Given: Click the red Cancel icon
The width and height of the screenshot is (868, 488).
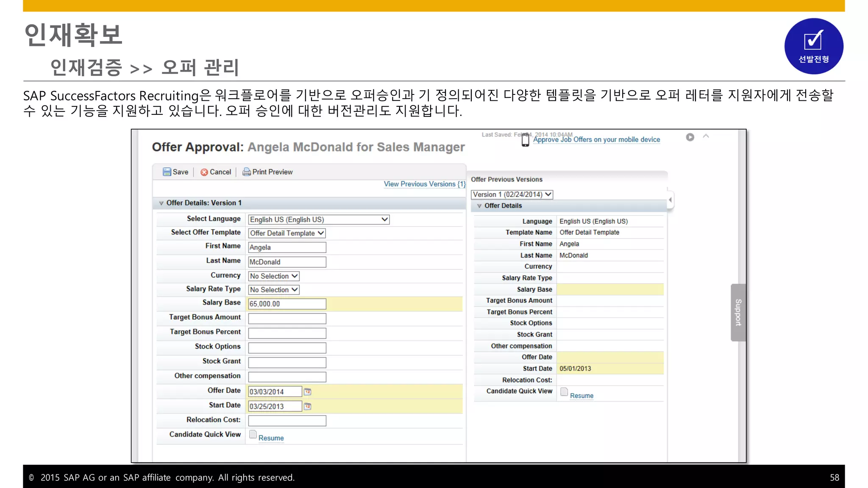Looking at the screenshot, I should tap(204, 172).
